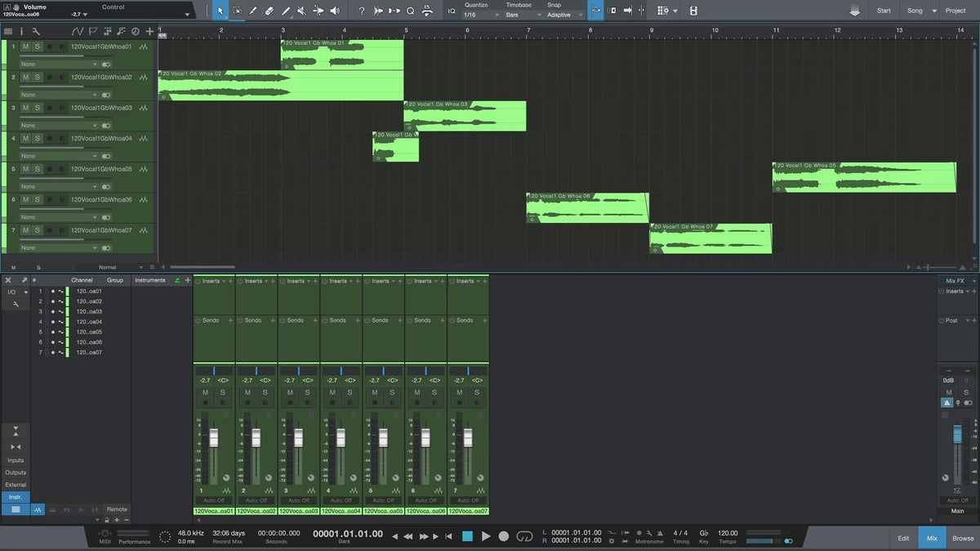The image size is (980, 551).
Task: Click the channel 4 volume fader
Action: tap(341, 438)
